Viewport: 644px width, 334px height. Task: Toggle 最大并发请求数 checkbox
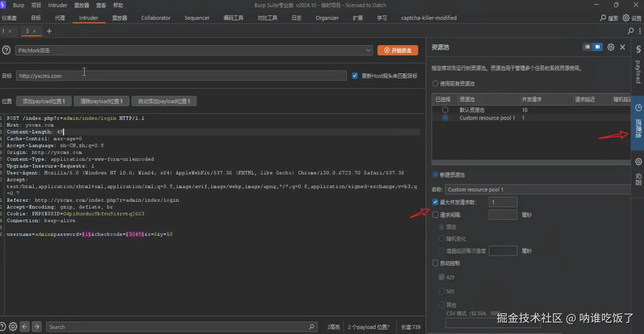(x=436, y=202)
